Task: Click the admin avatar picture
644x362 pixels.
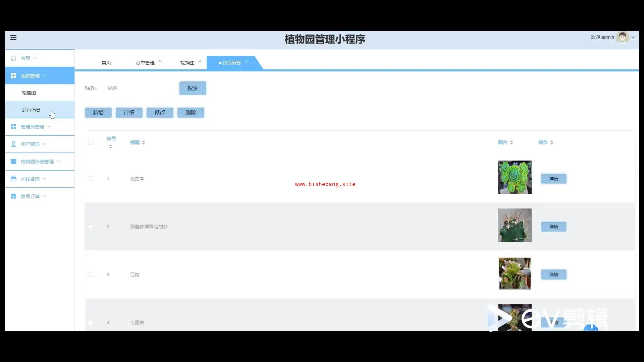Action: coord(623,38)
